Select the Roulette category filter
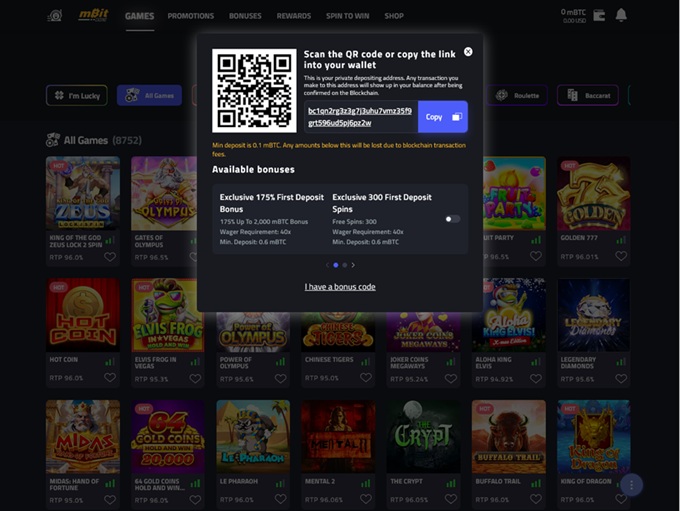The height and width of the screenshot is (511, 680). tap(518, 96)
